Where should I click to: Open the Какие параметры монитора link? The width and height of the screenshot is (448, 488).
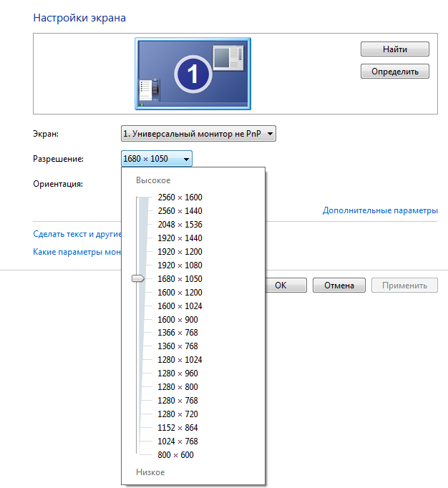[77, 252]
